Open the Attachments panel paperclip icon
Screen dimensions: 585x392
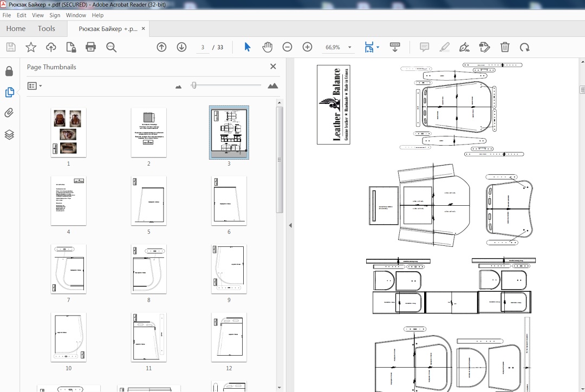point(9,113)
